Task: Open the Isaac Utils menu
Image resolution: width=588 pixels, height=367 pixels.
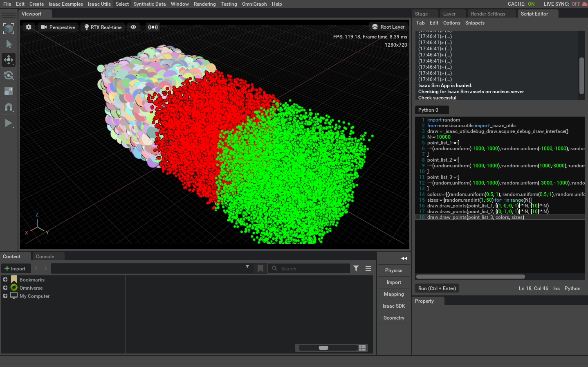Action: tap(99, 4)
